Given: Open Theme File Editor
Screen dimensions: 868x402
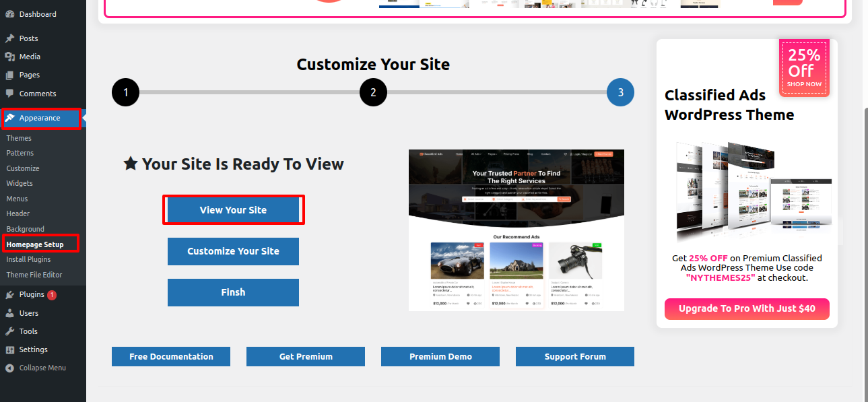Looking at the screenshot, I should pos(34,275).
